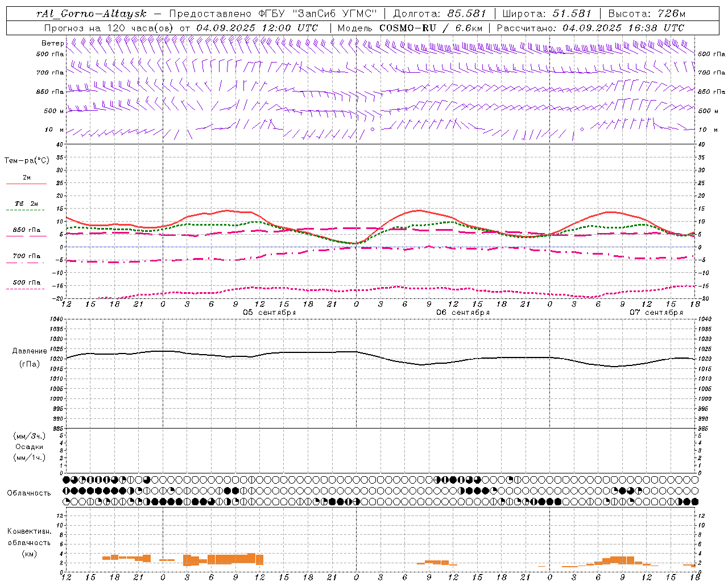728x582 pixels.
Task: Click the Ветер wind panel label
Action: [x=53, y=43]
